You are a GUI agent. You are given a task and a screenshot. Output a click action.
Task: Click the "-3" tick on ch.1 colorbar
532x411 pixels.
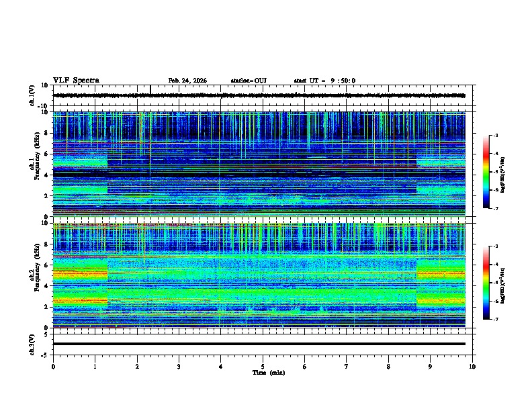click(x=496, y=136)
